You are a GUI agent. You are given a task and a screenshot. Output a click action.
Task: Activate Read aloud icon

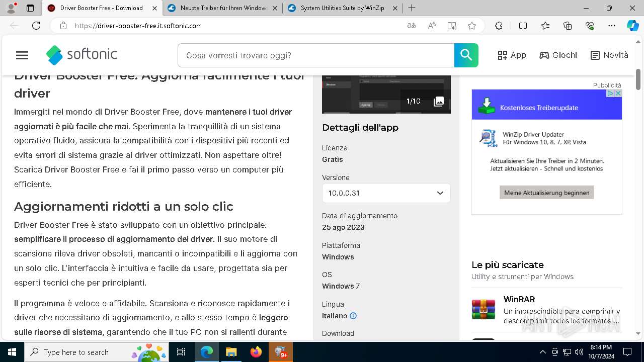432,26
